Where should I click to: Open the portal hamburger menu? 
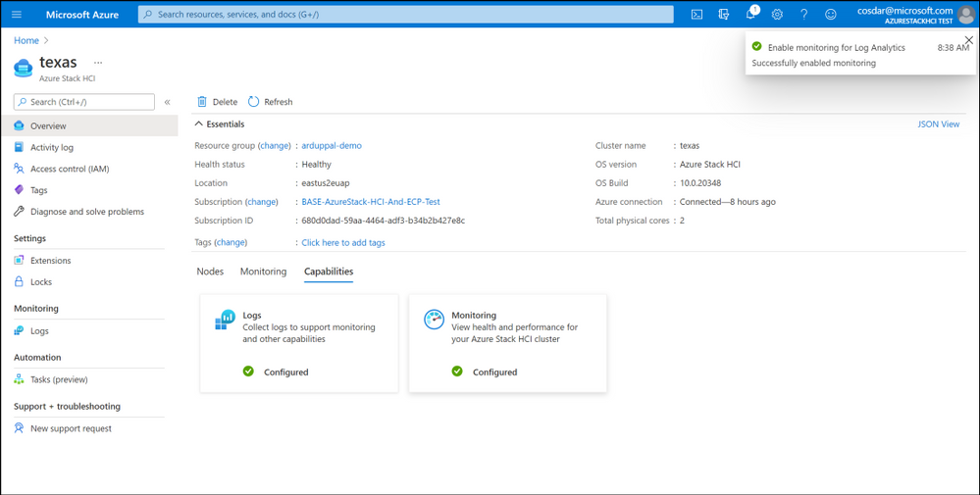(17, 15)
